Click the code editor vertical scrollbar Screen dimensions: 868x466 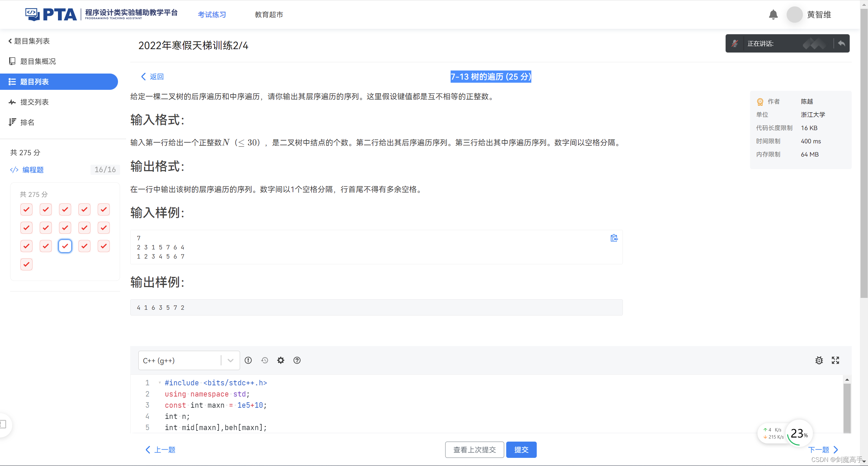pyautogui.click(x=847, y=407)
